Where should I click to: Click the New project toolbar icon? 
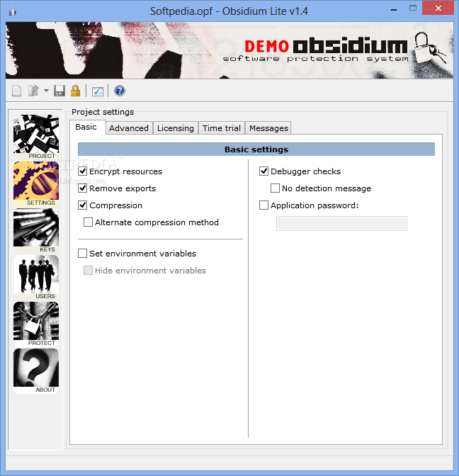coord(16,91)
